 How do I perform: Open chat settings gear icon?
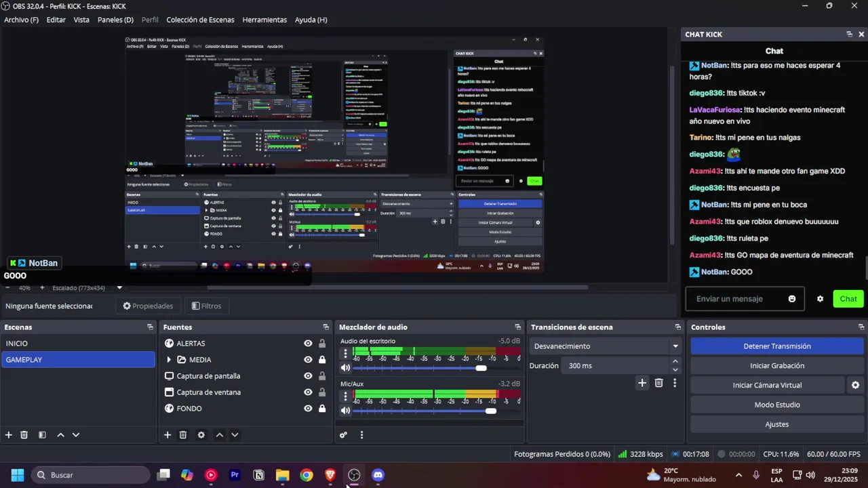(x=820, y=299)
